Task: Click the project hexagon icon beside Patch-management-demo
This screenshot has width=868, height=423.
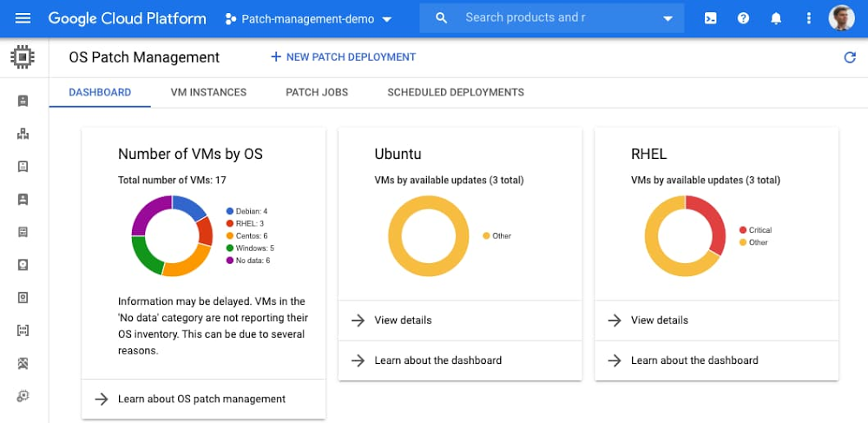Action: click(x=230, y=19)
